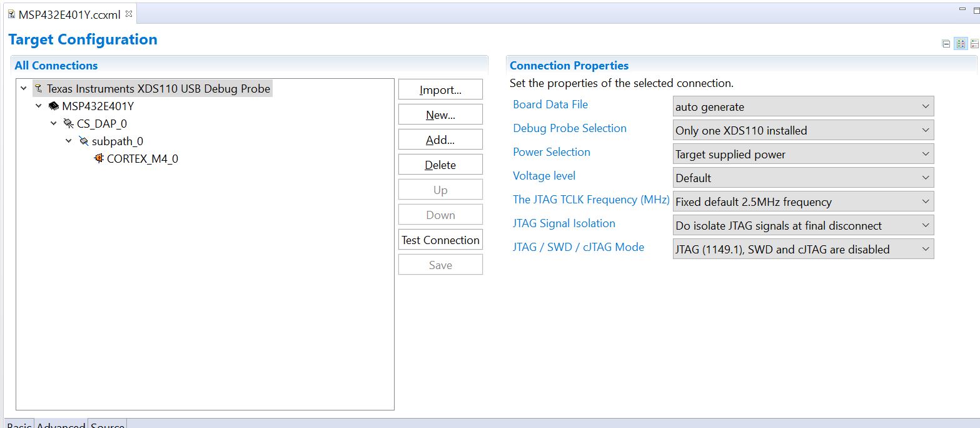Select the CORTEX_M4_0 processor icon

pyautogui.click(x=98, y=158)
